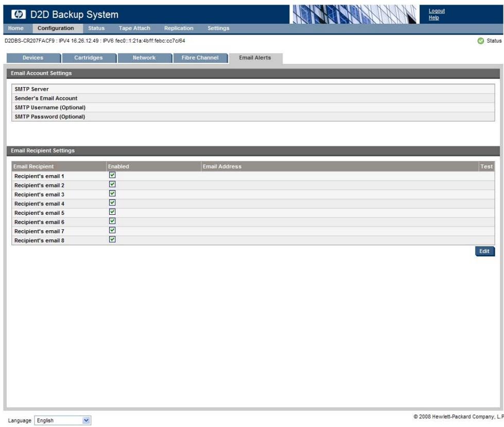The width and height of the screenshot is (504, 427).
Task: Click the Status text at top right
Action: [x=494, y=41]
